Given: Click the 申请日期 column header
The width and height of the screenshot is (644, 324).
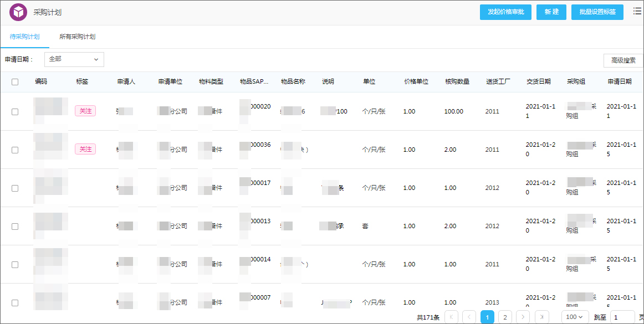Looking at the screenshot, I should [620, 82].
